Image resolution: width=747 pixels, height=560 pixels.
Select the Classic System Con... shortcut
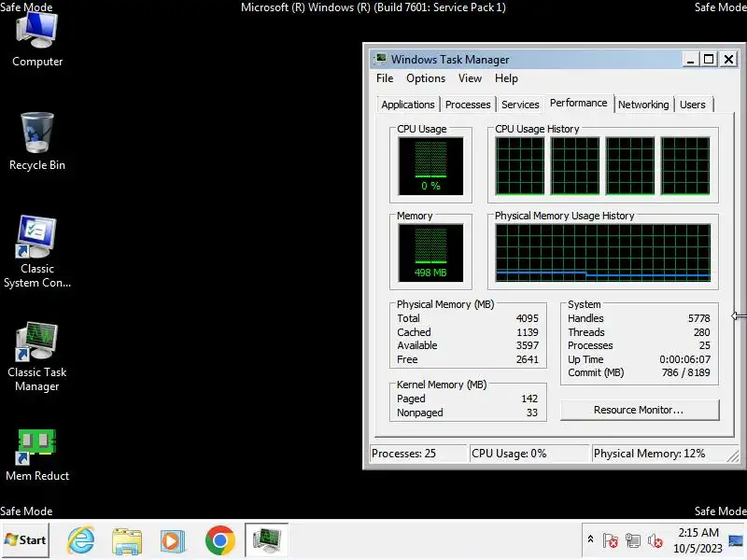pos(37,251)
